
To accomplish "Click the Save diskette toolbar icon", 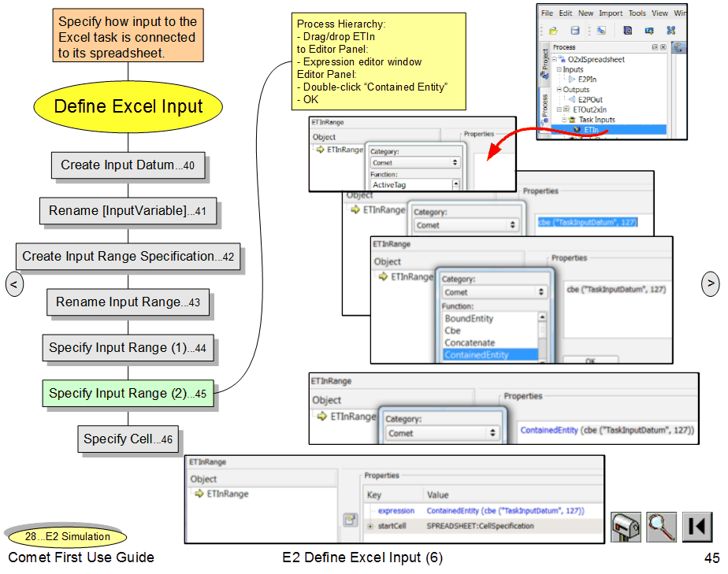I will click(x=575, y=31).
